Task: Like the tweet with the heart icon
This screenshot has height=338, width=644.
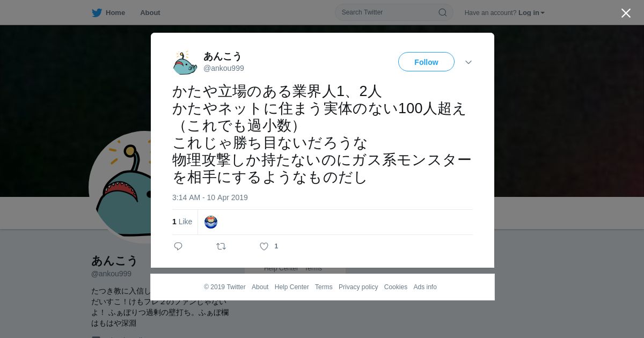Action: pos(264,246)
